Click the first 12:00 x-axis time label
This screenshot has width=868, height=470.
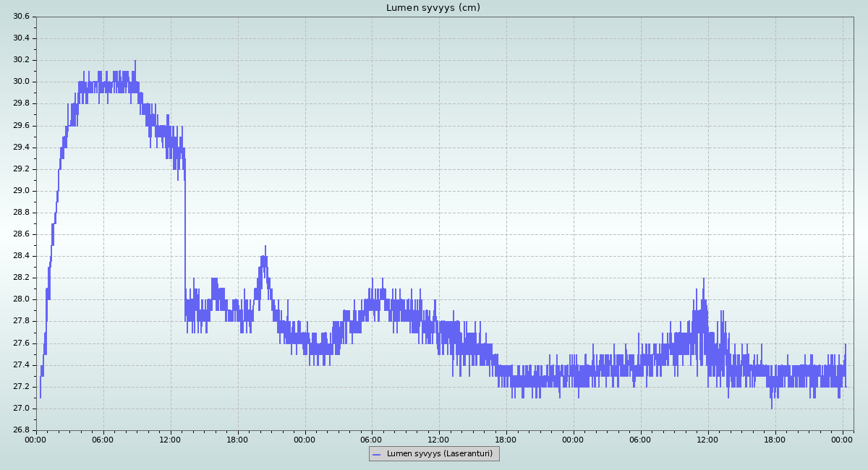tap(171, 439)
